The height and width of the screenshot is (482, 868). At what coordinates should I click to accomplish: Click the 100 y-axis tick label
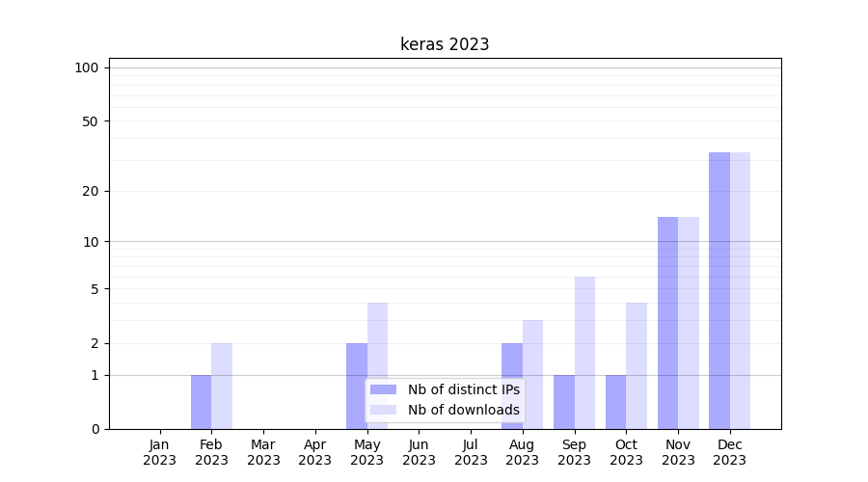point(87,67)
